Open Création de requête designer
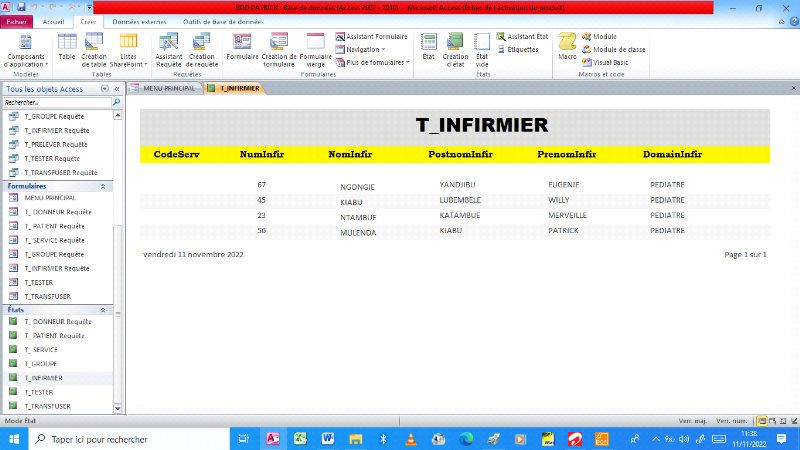The height and width of the screenshot is (450, 800). click(x=202, y=50)
